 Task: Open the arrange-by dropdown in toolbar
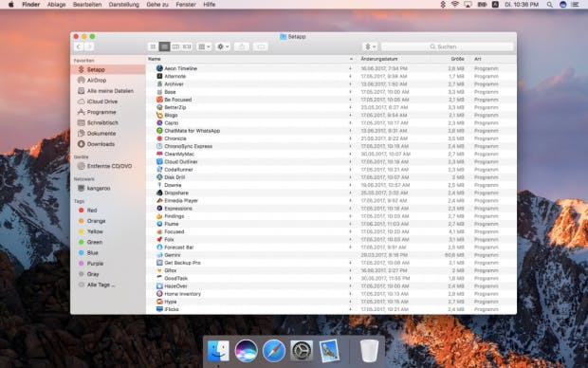coord(204,46)
